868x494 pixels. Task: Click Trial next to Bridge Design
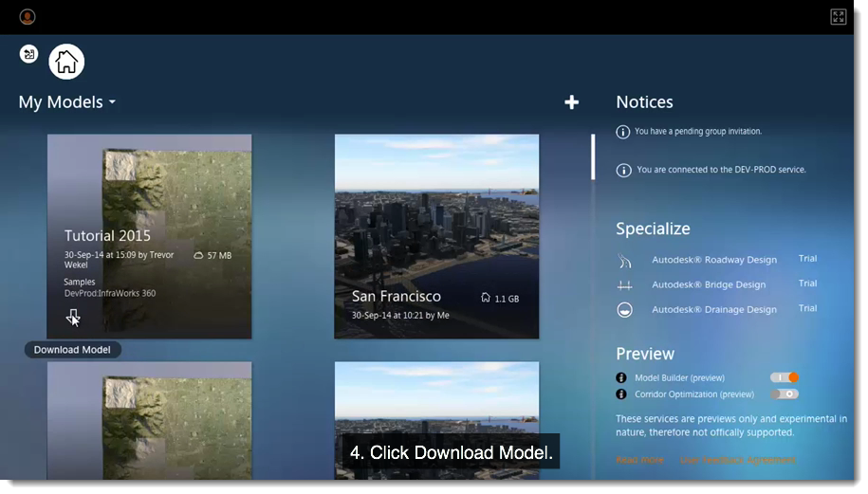click(807, 284)
